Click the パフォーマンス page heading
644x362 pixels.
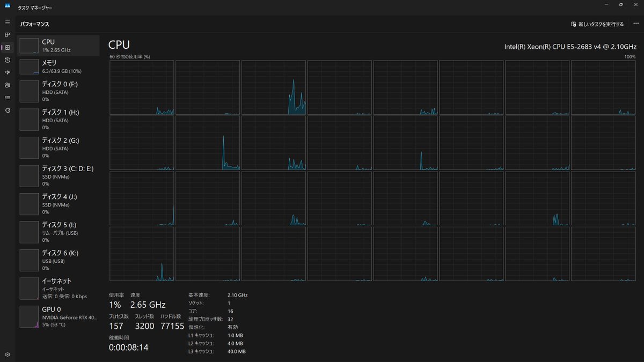point(35,24)
